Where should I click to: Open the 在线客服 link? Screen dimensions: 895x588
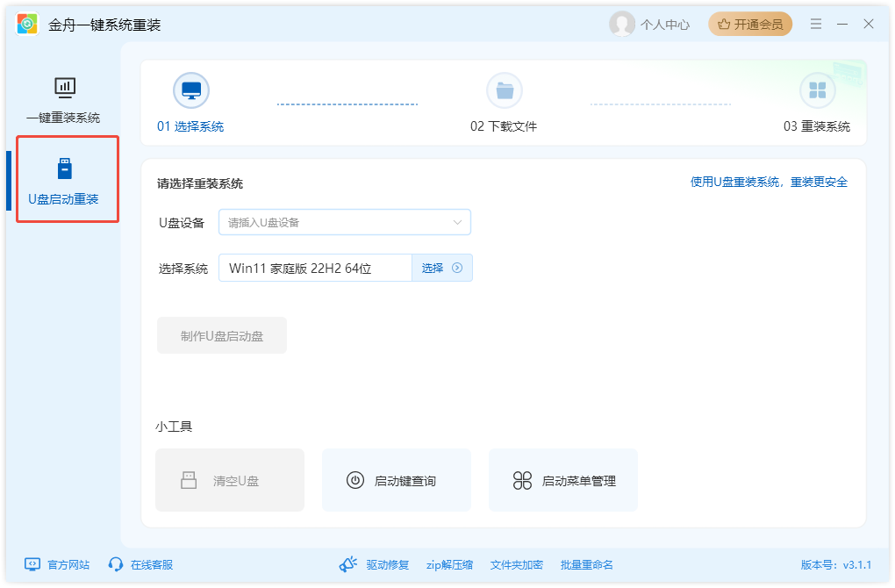point(152,565)
